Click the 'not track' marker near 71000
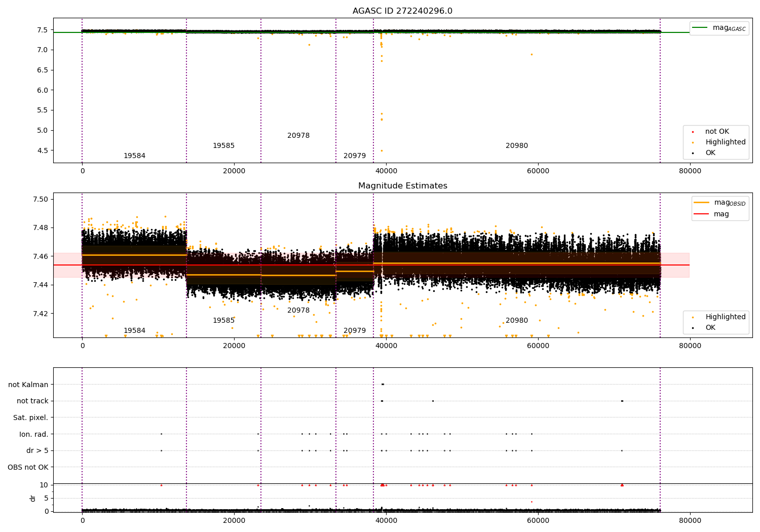760x532 pixels. 622,401
